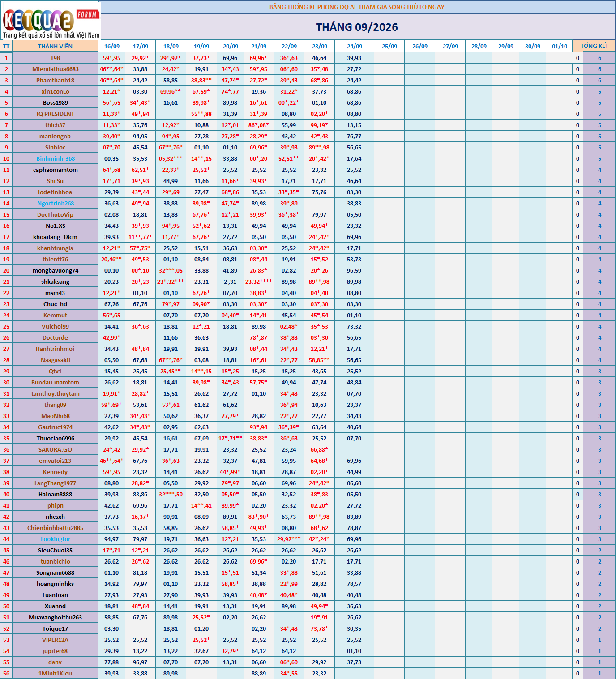
Task: Click member name 'IQ PRESIDENT'
Action: (55, 114)
